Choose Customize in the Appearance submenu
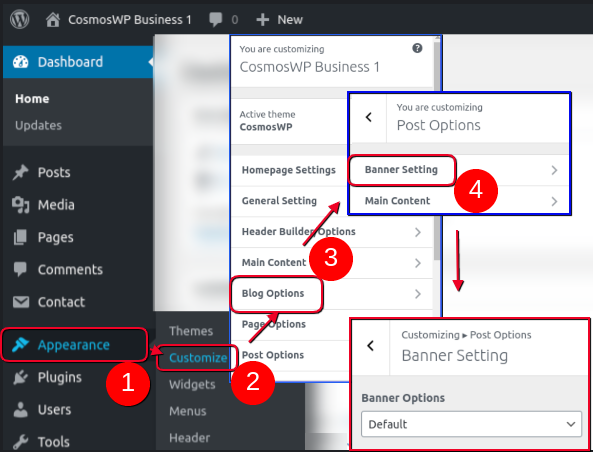The height and width of the screenshot is (452, 593). tap(198, 357)
